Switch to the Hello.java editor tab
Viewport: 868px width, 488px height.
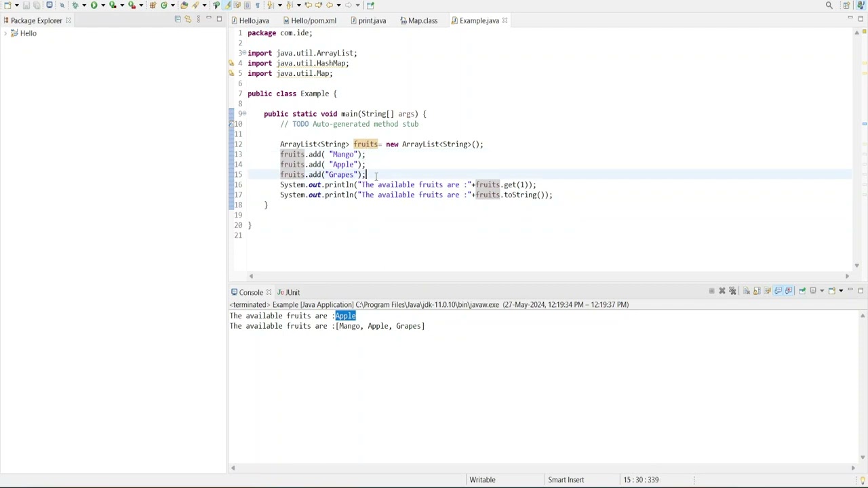coord(250,20)
